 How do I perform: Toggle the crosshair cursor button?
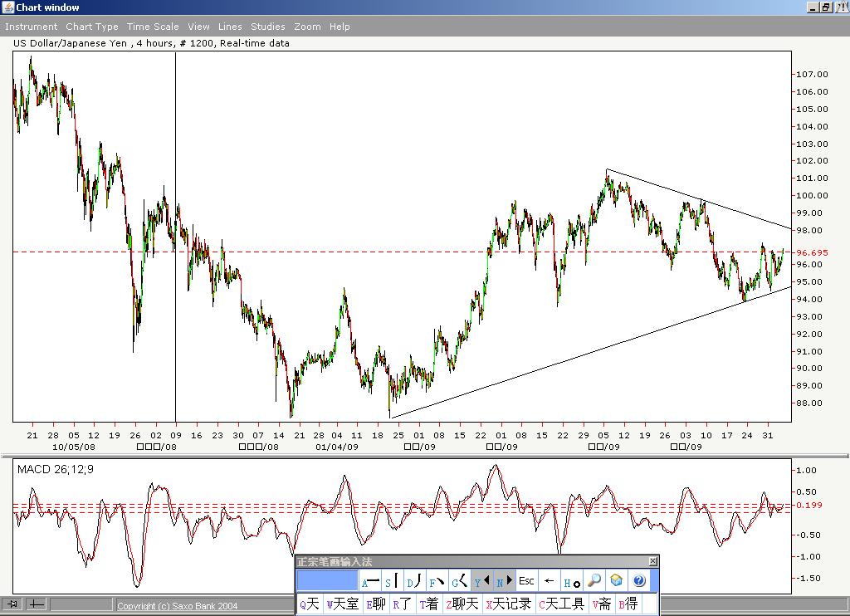pyautogui.click(x=37, y=604)
